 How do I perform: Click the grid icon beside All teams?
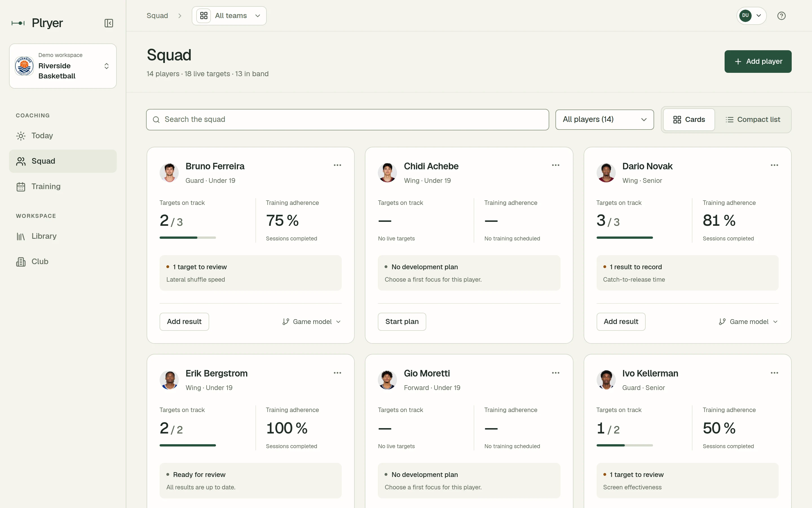[204, 16]
